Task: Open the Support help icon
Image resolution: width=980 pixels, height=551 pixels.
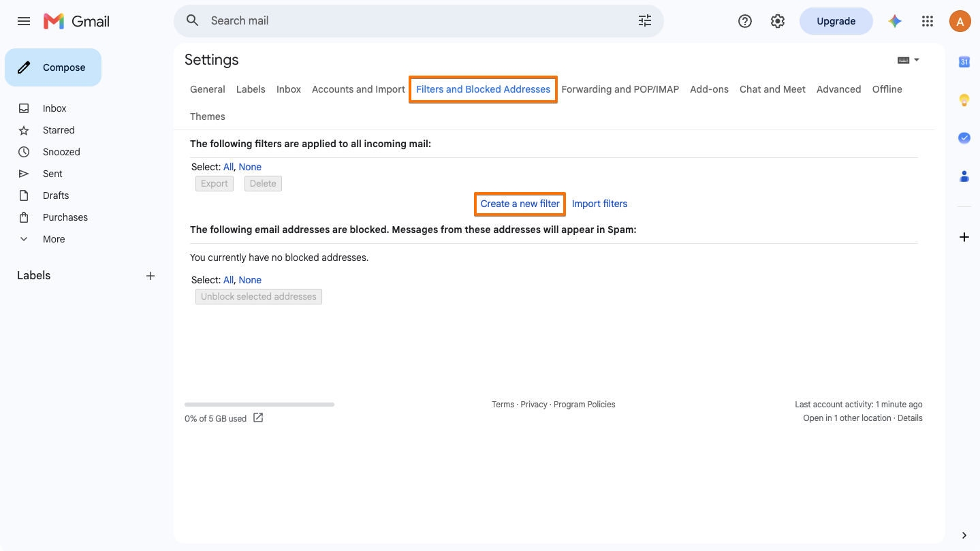Action: (x=745, y=21)
